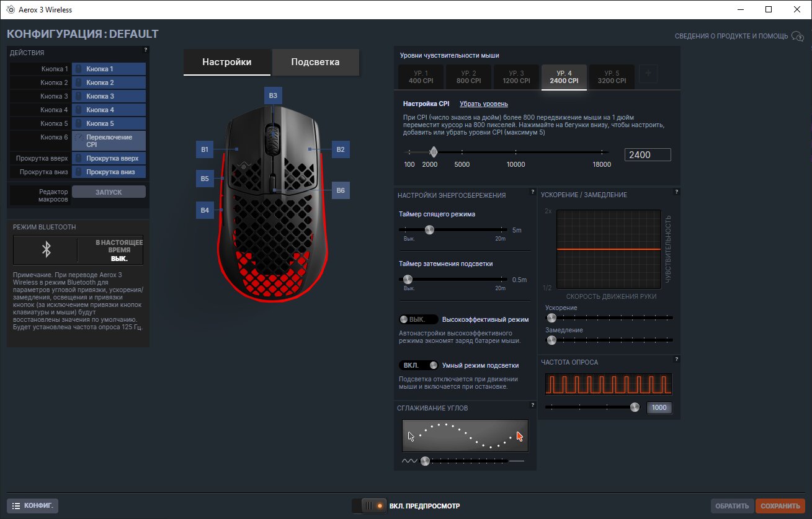Click the Bluetooth icon in Bluetooth mode panel
This screenshot has width=812, height=519.
click(46, 249)
